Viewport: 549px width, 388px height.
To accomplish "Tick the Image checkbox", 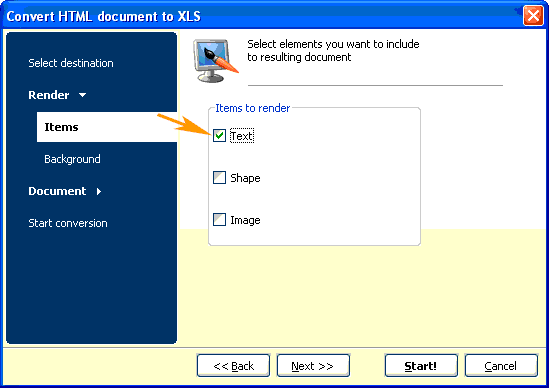I will click(x=220, y=220).
